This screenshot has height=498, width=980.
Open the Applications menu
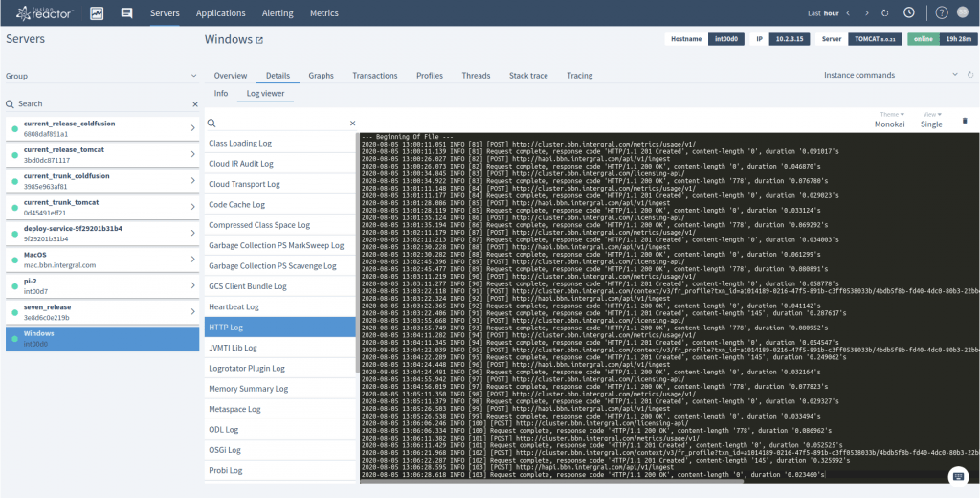[x=221, y=13]
